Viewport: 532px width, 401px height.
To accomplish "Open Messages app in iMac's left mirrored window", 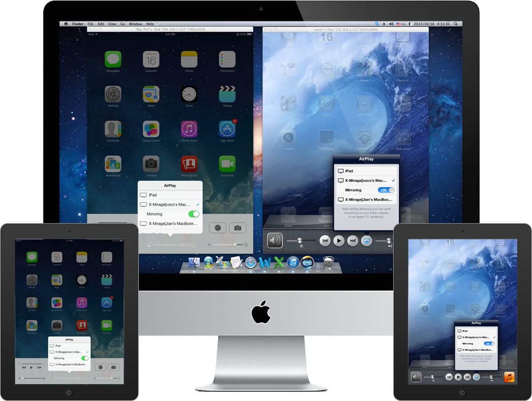I will point(113,59).
